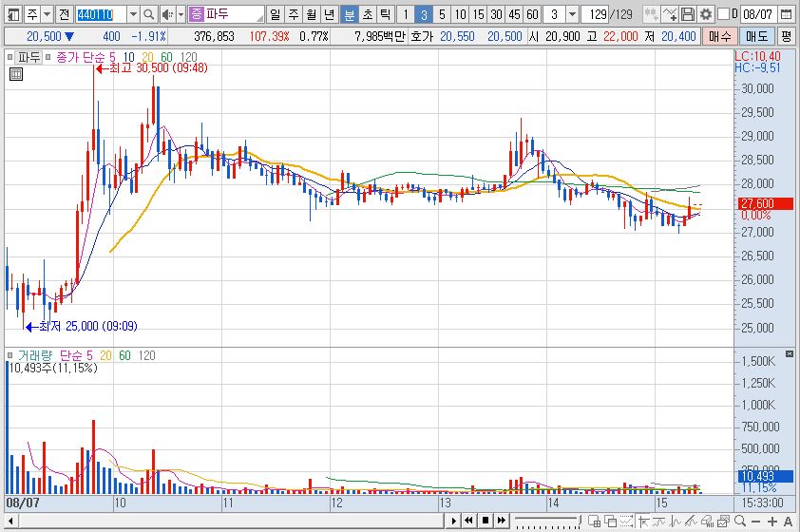Expand the stock code history dropdown
The height and width of the screenshot is (532, 800).
coord(133,14)
